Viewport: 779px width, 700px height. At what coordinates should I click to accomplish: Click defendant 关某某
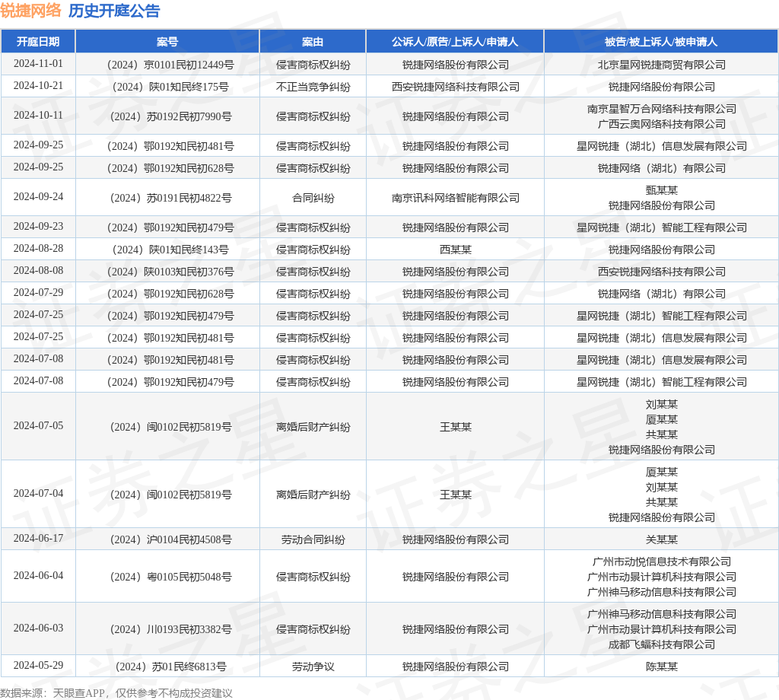pos(661,539)
